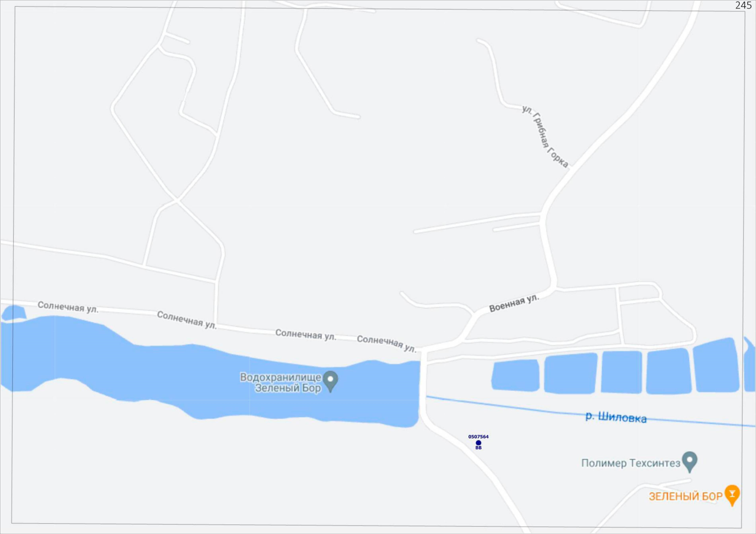756x534 pixels.
Task: Select the 0507564 marker number label
Action: (478, 437)
